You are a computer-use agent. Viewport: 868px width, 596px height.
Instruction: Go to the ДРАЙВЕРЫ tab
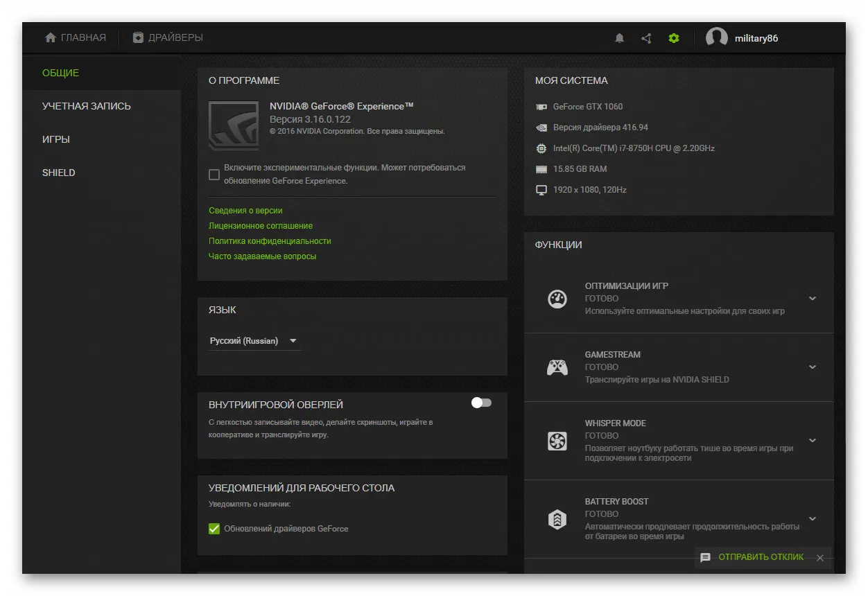168,38
